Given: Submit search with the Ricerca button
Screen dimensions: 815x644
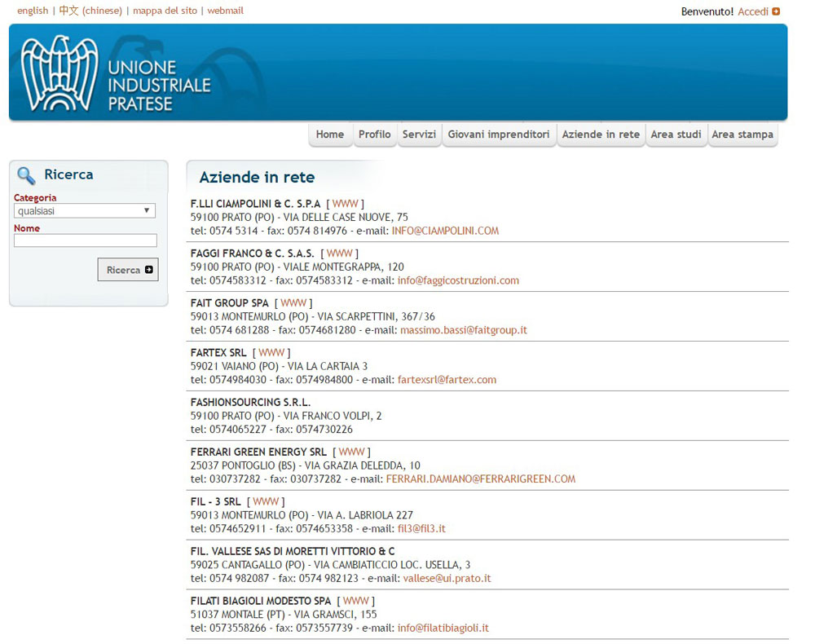Looking at the screenshot, I should click(128, 270).
